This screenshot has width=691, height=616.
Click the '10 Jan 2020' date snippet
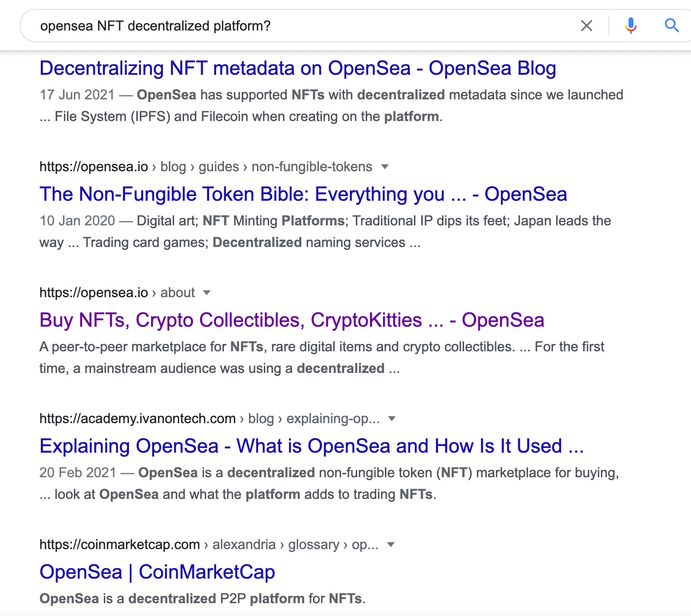tap(77, 221)
